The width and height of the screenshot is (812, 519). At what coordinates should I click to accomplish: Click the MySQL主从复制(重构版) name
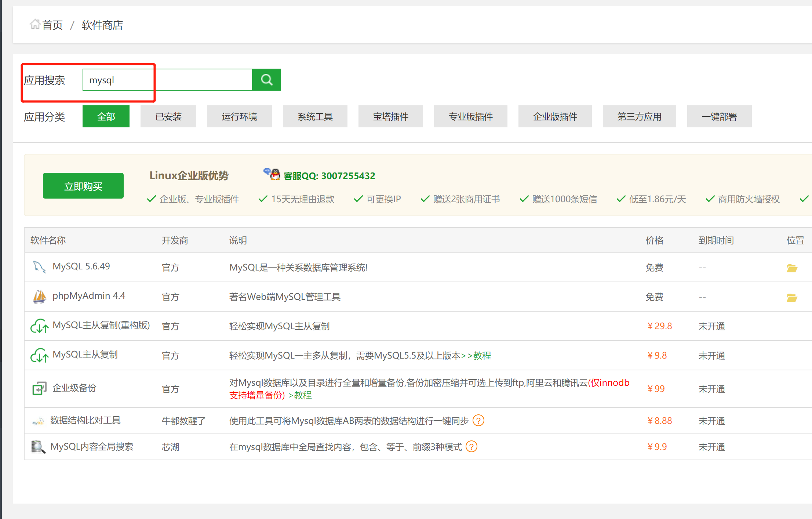(x=101, y=325)
